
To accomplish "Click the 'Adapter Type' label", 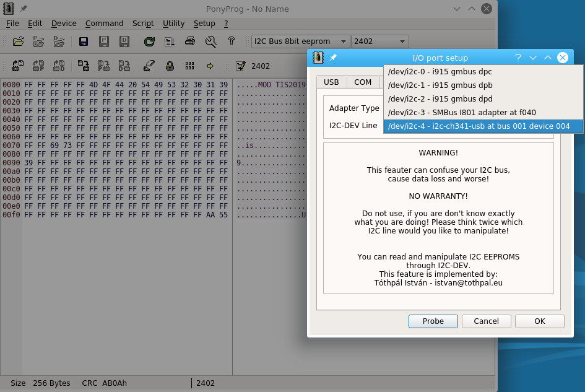I will coord(354,108).
